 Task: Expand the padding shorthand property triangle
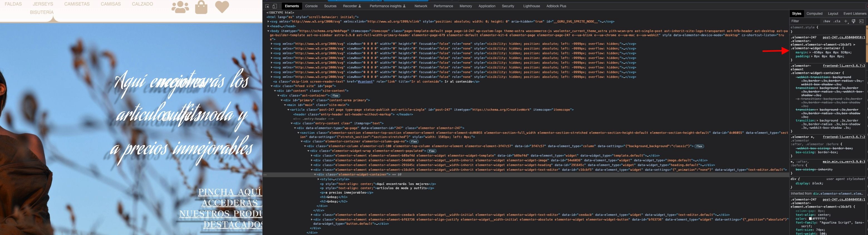click(812, 56)
